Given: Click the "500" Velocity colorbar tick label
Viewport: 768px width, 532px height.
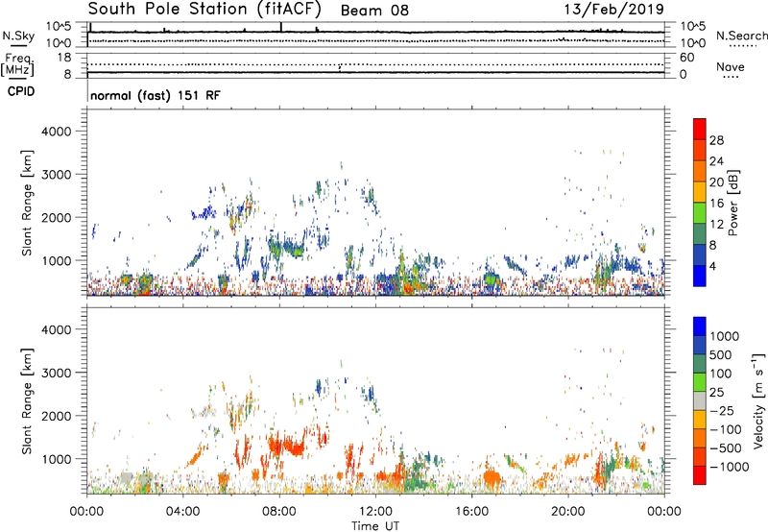Looking at the screenshot, I should pyautogui.click(x=723, y=354).
